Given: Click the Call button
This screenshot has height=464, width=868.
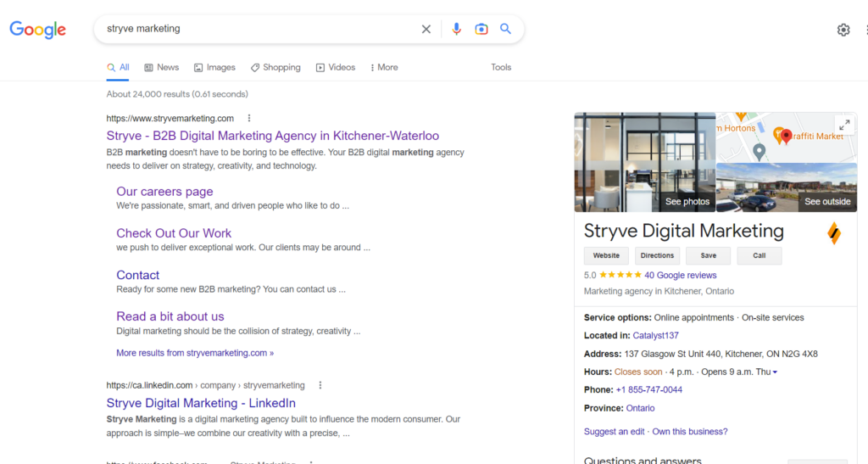Looking at the screenshot, I should click(x=759, y=256).
